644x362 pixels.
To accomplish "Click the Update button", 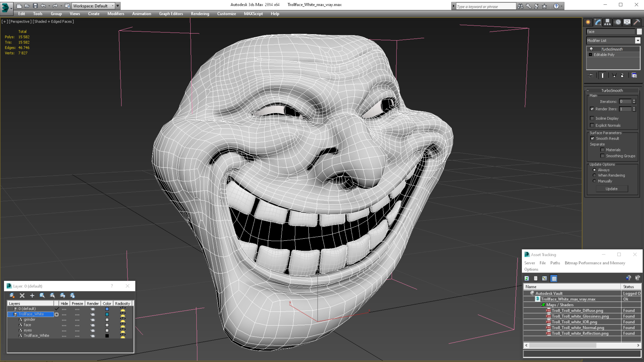I will click(612, 189).
